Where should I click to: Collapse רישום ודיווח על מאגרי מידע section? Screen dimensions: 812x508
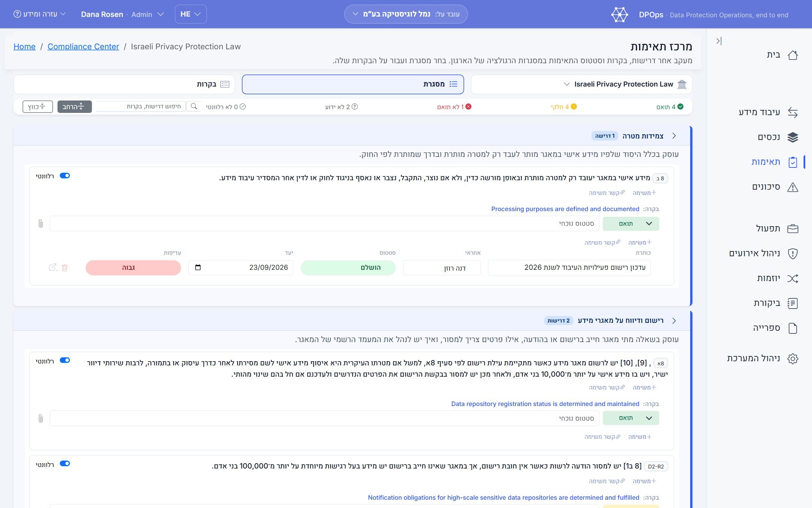[x=674, y=321]
